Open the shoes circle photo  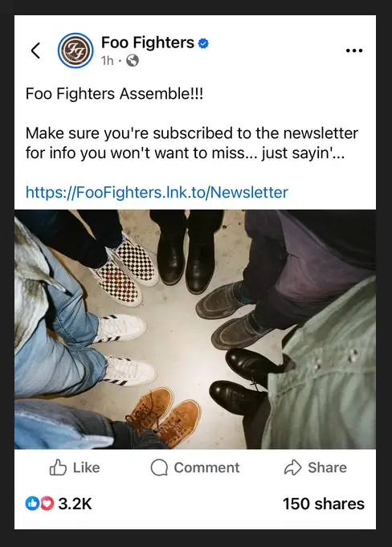point(195,329)
